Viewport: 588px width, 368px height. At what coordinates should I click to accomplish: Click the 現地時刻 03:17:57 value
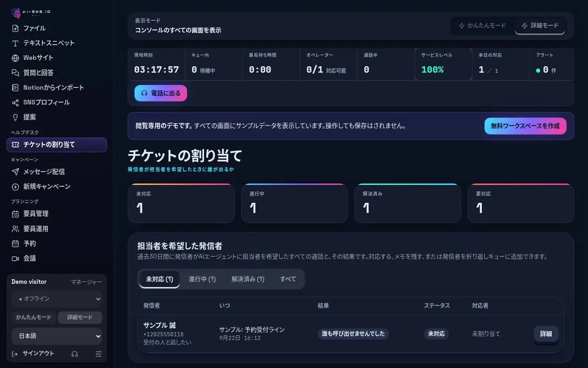tap(156, 70)
